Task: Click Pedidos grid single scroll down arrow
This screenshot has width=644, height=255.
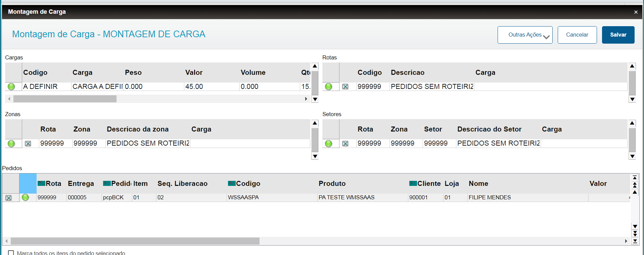Action: (635, 227)
